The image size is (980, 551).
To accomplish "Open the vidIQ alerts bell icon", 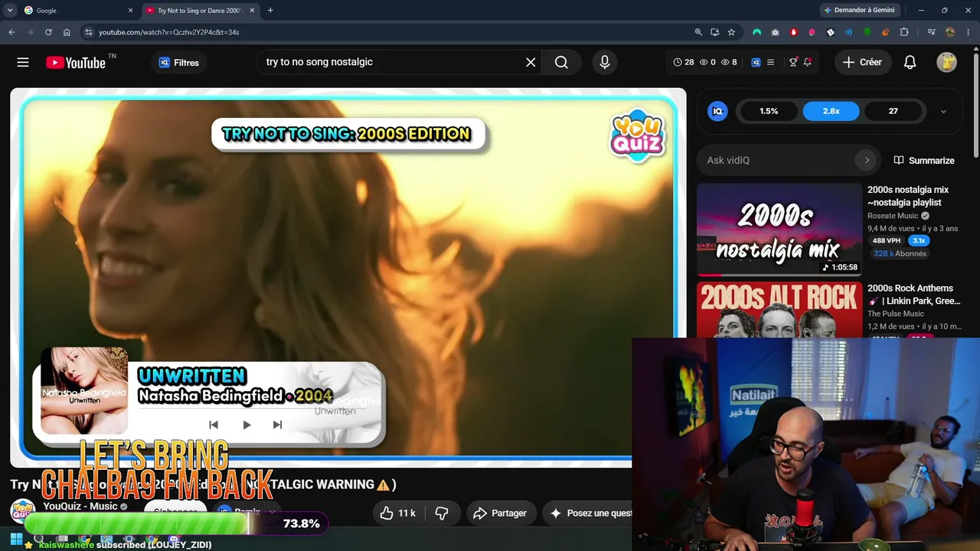I will tap(808, 62).
